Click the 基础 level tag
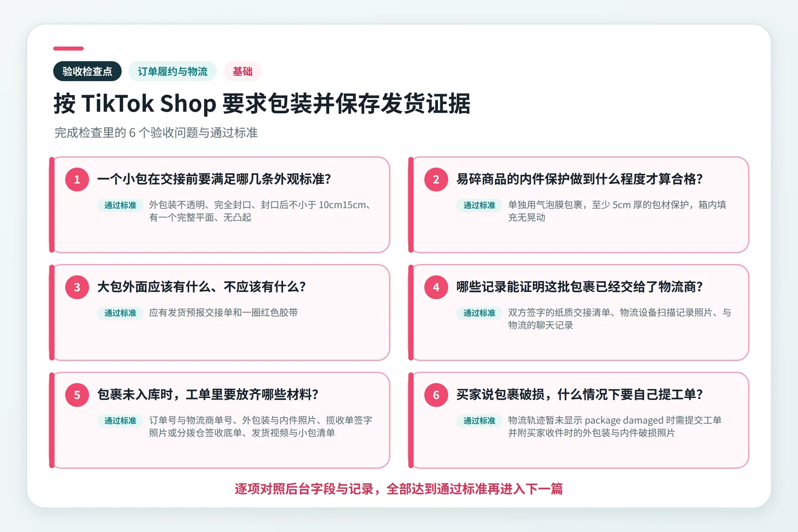This screenshot has height=532, width=798. pos(243,71)
